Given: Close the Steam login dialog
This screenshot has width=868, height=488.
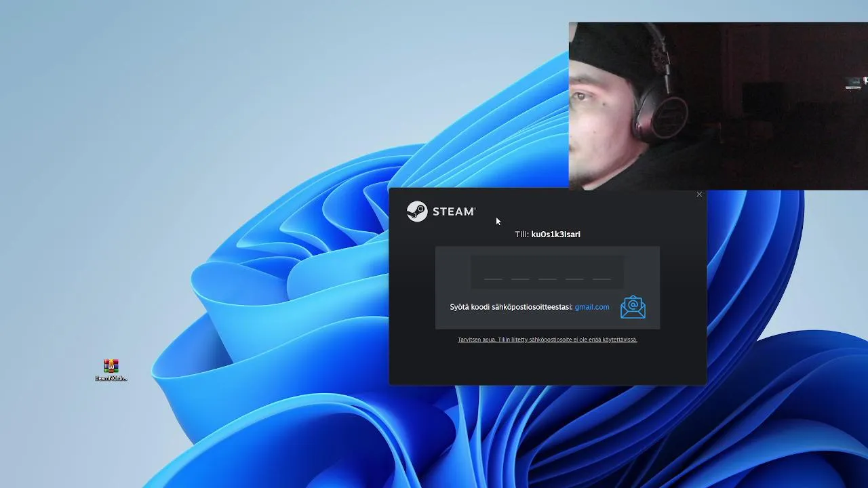Looking at the screenshot, I should coord(699,195).
